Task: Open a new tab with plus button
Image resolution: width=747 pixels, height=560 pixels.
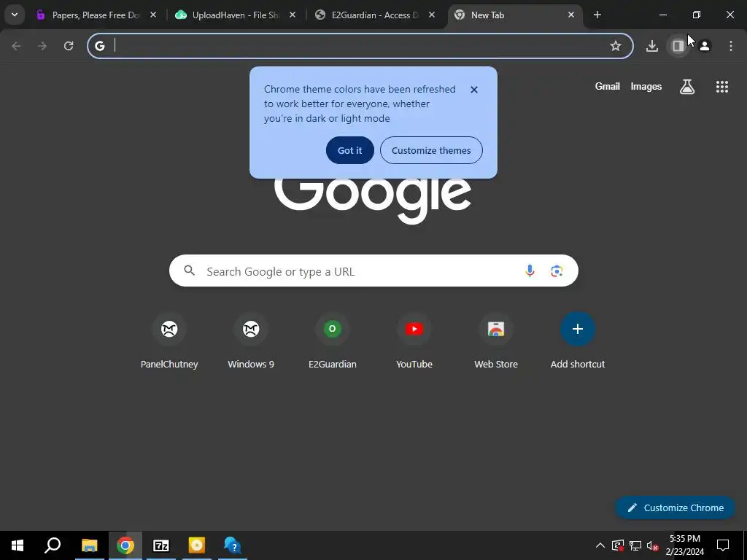Action: [x=597, y=15]
